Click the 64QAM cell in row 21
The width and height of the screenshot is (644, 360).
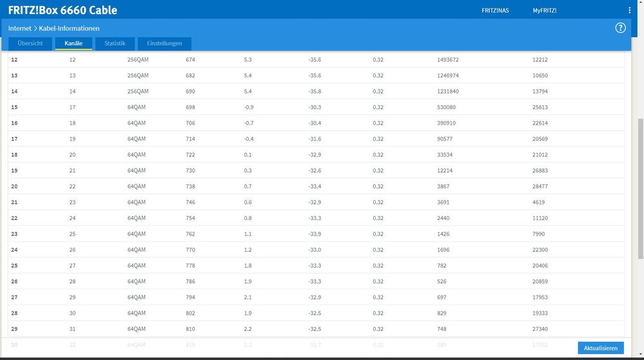tap(137, 202)
